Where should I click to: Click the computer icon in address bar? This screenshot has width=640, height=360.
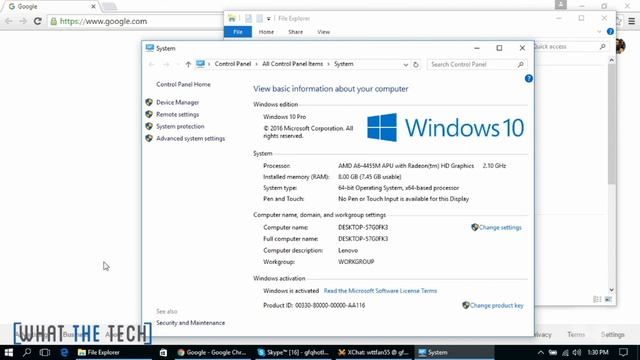coord(200,64)
